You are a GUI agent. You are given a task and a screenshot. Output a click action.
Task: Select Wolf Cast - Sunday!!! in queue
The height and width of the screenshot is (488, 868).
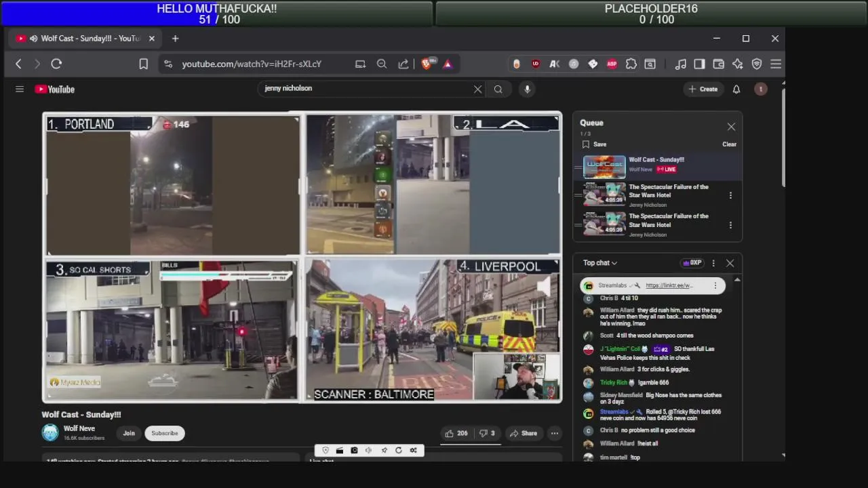(x=658, y=166)
